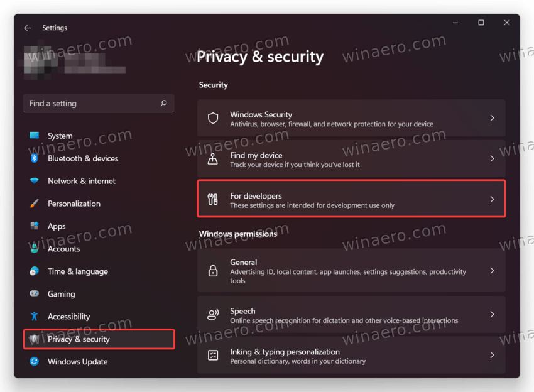Expand For developers via its chevron
The image size is (534, 392).
pyautogui.click(x=492, y=199)
